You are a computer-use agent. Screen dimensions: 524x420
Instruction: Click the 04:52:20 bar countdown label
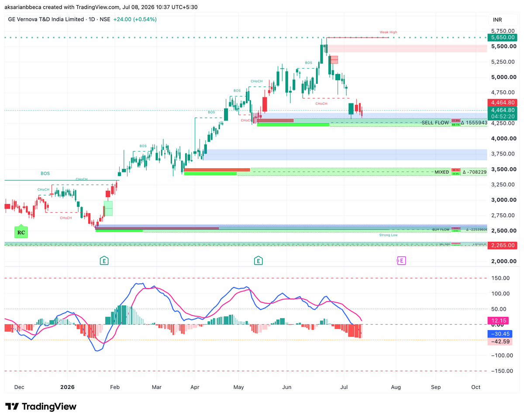click(502, 117)
